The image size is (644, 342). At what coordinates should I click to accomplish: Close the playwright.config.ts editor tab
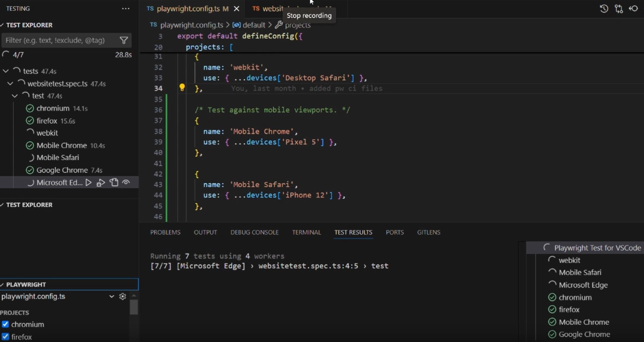point(236,8)
